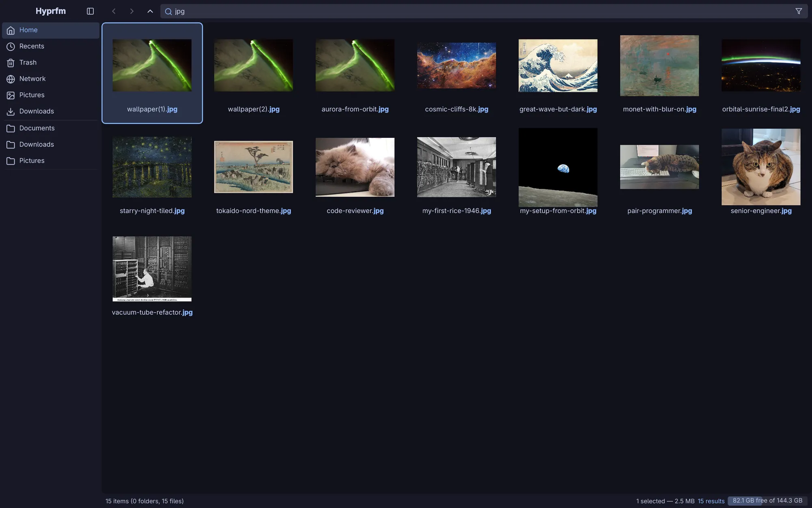Image resolution: width=812 pixels, height=508 pixels.
Task: Select code-reviewer.jpg cat thumbnail
Action: point(355,167)
